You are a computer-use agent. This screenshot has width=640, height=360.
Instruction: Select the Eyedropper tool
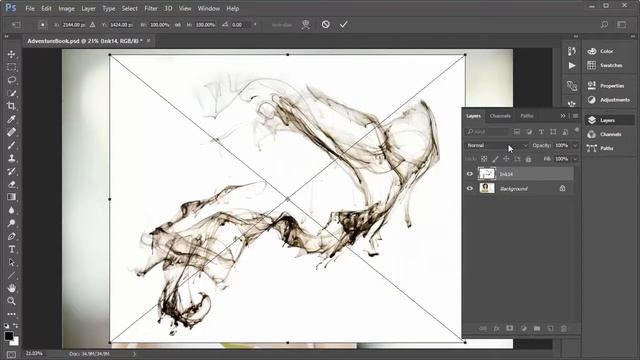click(11, 119)
